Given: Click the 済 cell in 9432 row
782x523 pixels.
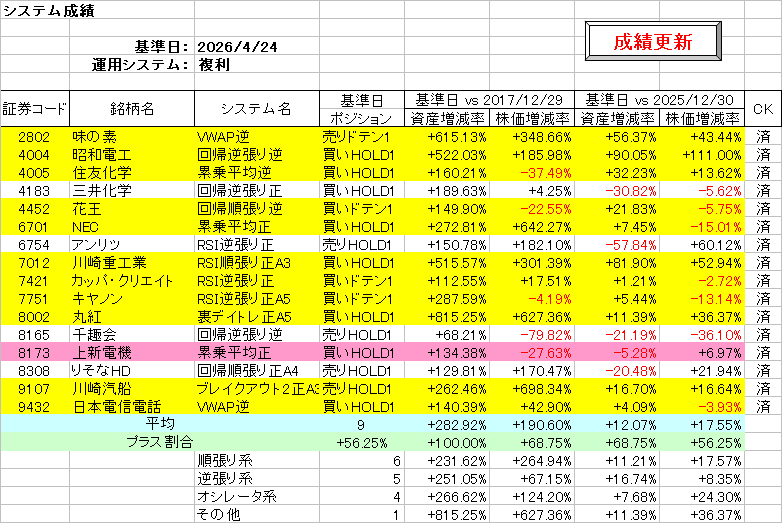Looking at the screenshot, I should 763,406.
